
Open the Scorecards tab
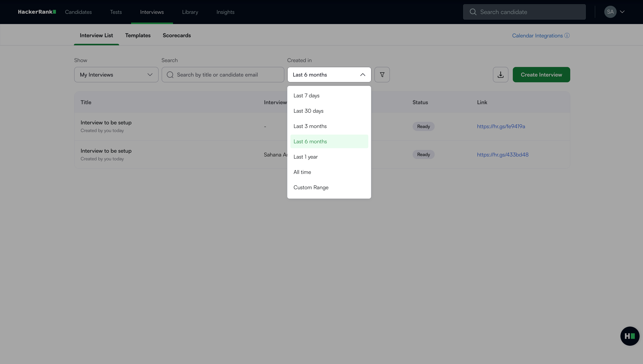tap(177, 35)
